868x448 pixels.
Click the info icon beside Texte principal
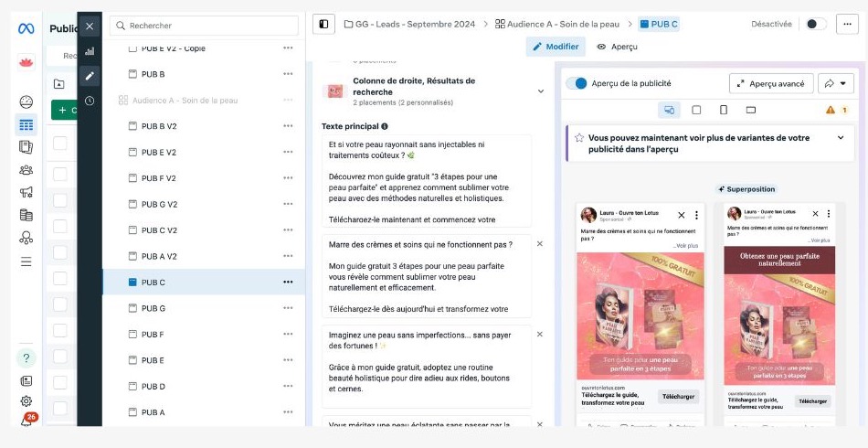coord(385,126)
